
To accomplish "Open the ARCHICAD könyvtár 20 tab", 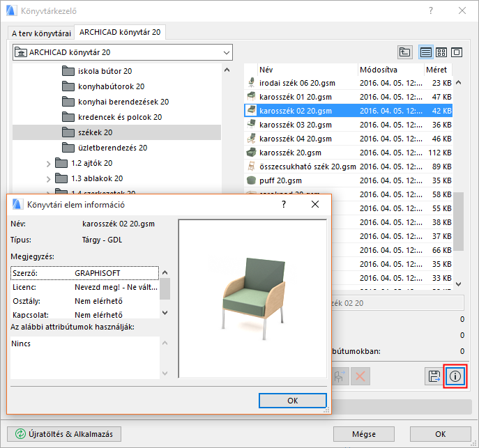I will coord(120,32).
